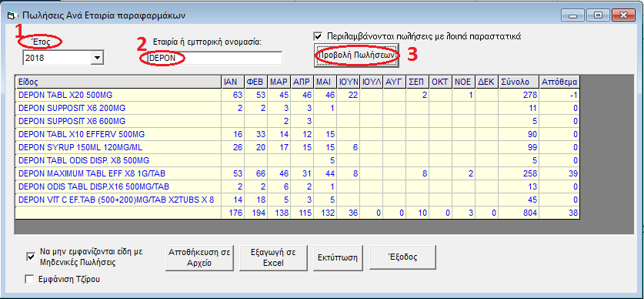Click the ΦΕΒ column header
This screenshot has width=644, height=299.
point(256,82)
